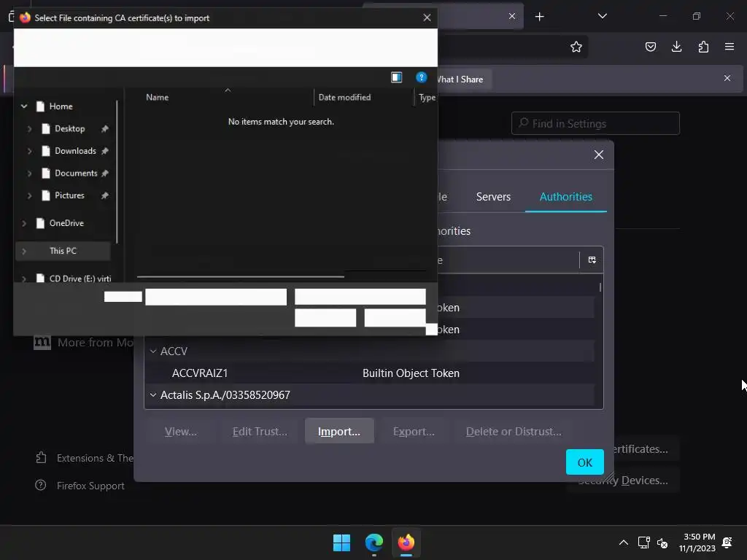Sort files by Name column
Viewport: 747px width, 560px height.
(158, 97)
